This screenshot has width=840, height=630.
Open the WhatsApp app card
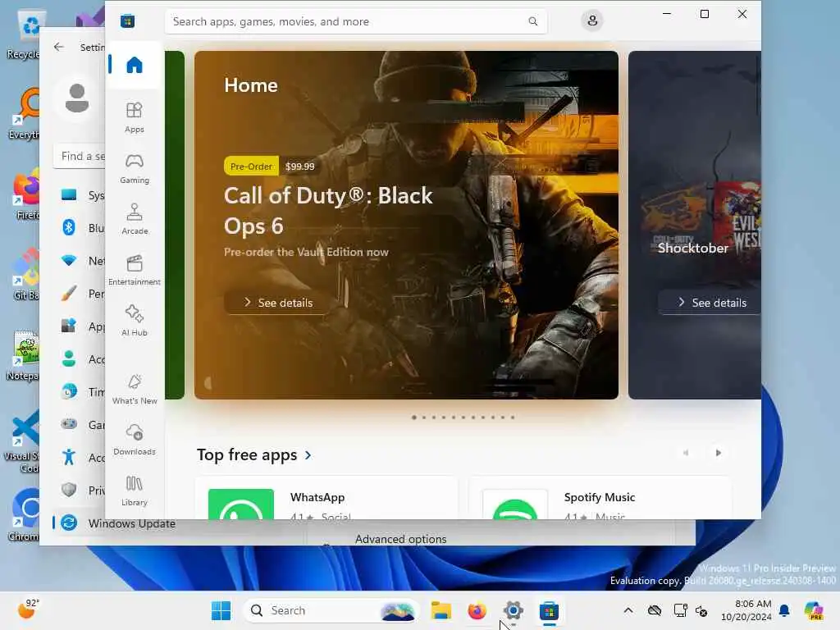tap(326, 498)
